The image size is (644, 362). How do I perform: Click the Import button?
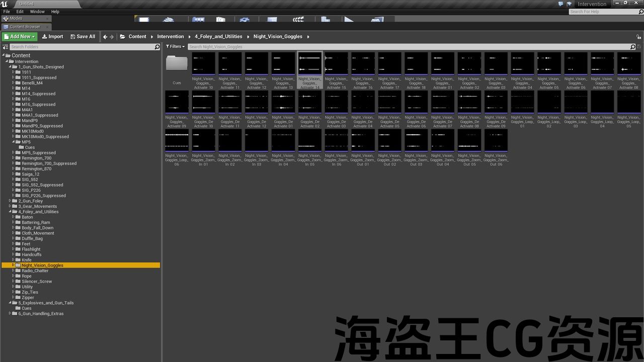point(52,37)
